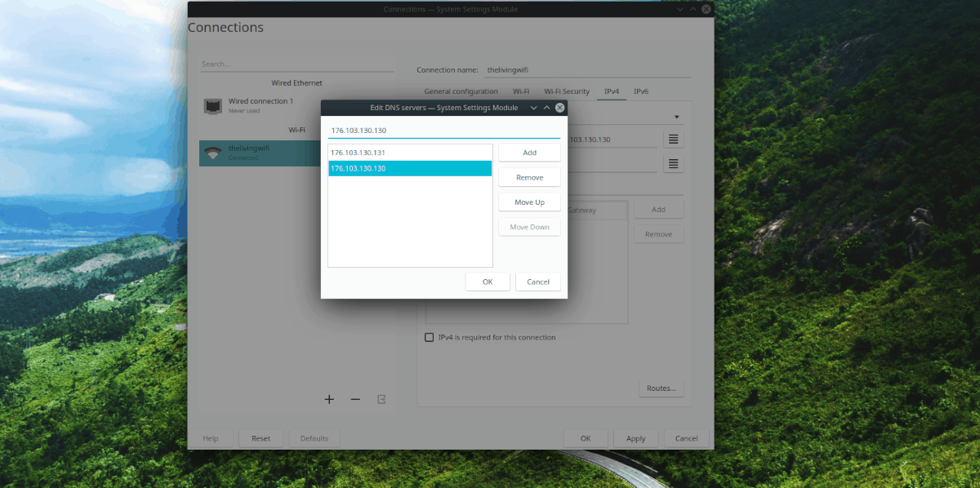This screenshot has height=488, width=980.
Task: Open the DNS servers edit list icon
Action: (672, 139)
